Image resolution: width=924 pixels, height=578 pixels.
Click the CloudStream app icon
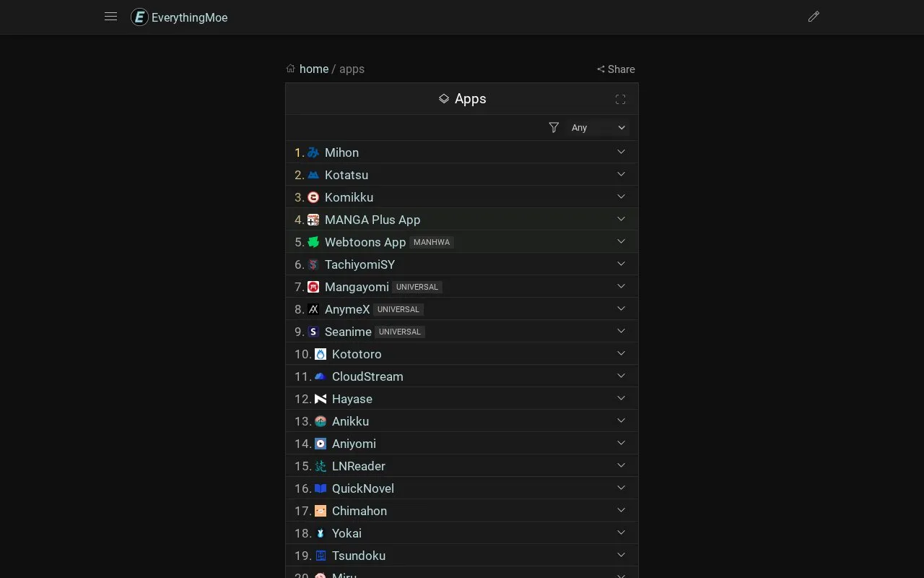click(x=321, y=376)
